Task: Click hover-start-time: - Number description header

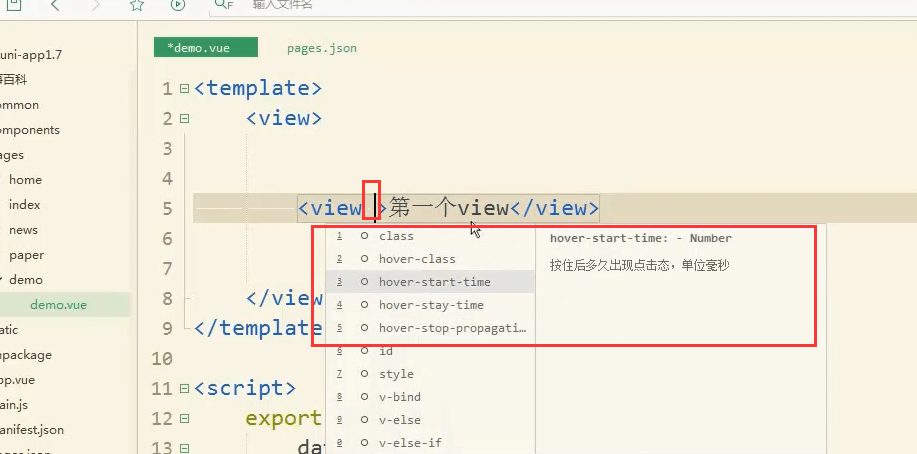Action: (640, 238)
